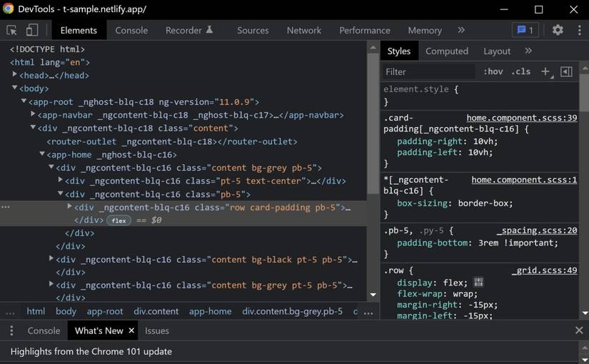Viewport: 589px width, 364px height.
Task: Expand the head element node
Action: (x=14, y=75)
